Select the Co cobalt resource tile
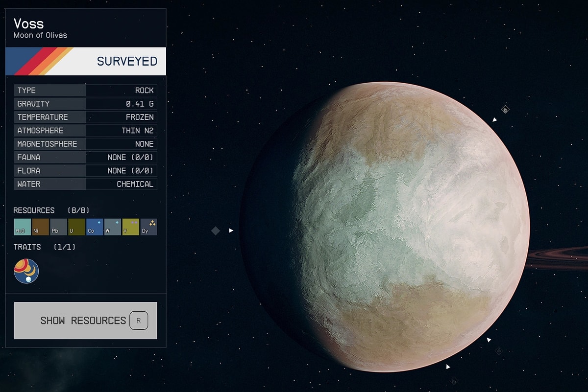The height and width of the screenshot is (392, 588). (x=95, y=227)
